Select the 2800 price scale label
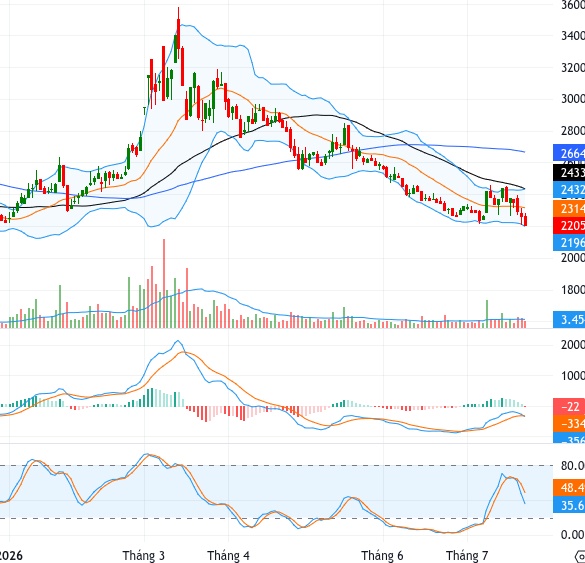Viewport: 585px width, 563px height. (x=573, y=131)
